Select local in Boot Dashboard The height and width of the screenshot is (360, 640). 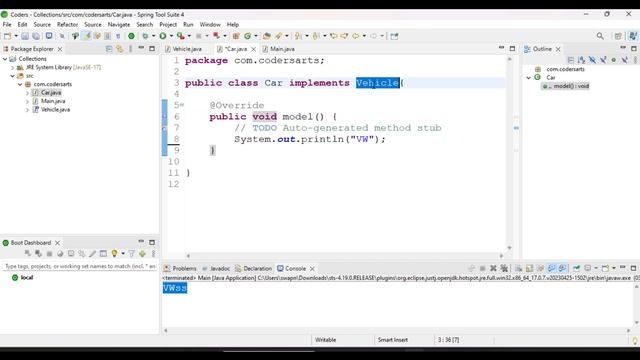[x=27, y=278]
